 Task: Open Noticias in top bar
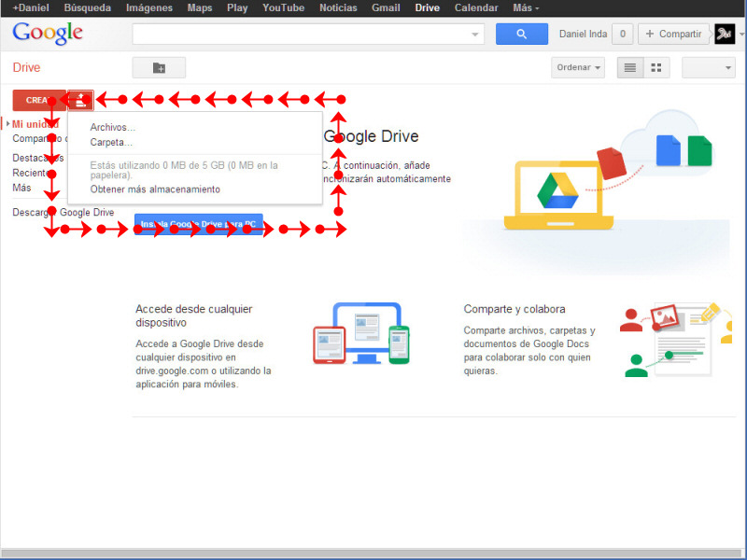tap(338, 7)
